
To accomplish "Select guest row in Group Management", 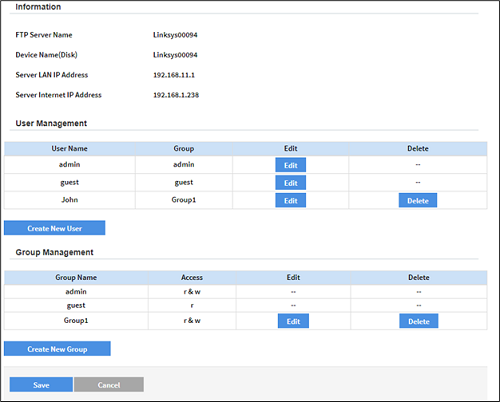I will coord(246,305).
